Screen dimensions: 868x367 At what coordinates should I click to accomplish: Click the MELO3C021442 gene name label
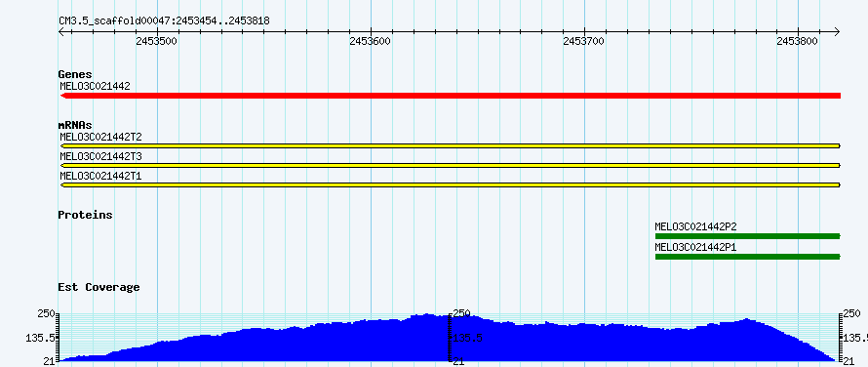95,86
